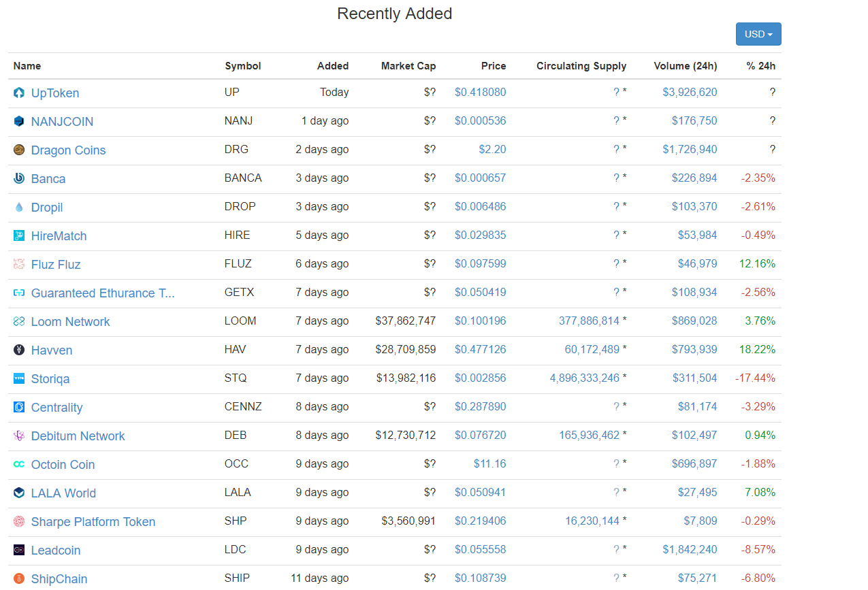Click the Storiqa -17.44% change value
The image size is (868, 590).
(x=756, y=378)
